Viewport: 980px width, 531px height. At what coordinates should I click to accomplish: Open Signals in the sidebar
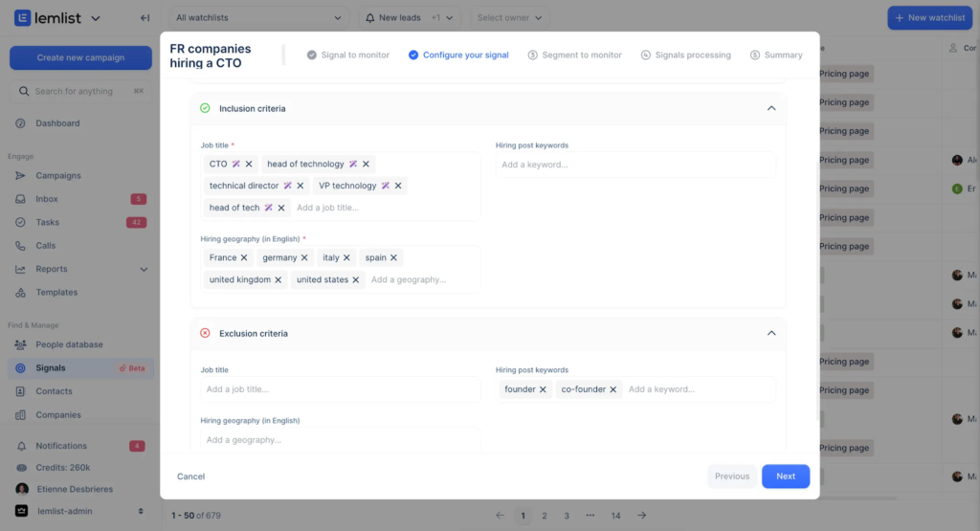(x=51, y=368)
